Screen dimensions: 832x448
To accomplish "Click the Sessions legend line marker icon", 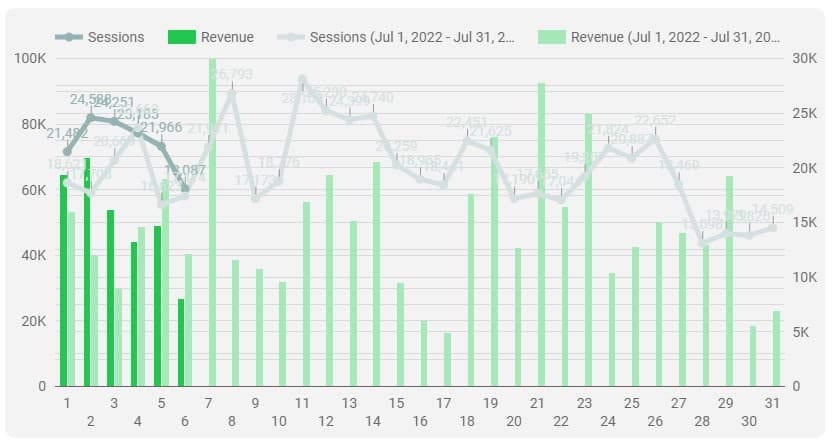I will (x=69, y=37).
